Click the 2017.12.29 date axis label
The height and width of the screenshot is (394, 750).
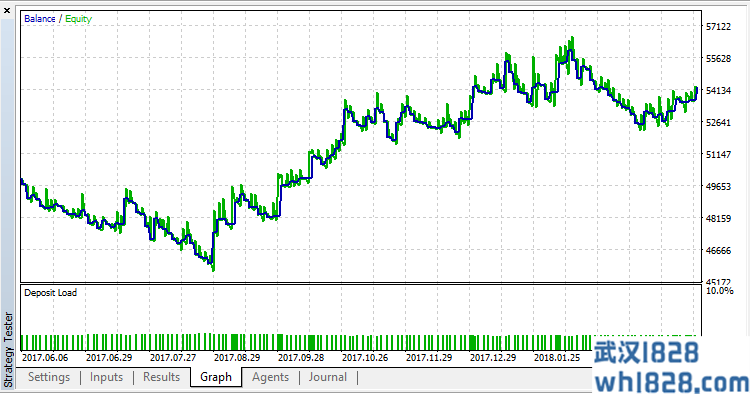tap(493, 358)
